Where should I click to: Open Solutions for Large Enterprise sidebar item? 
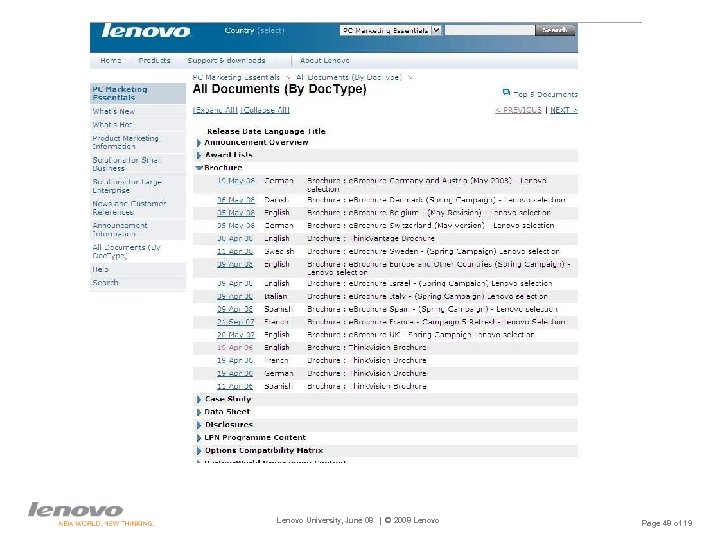[x=127, y=186]
